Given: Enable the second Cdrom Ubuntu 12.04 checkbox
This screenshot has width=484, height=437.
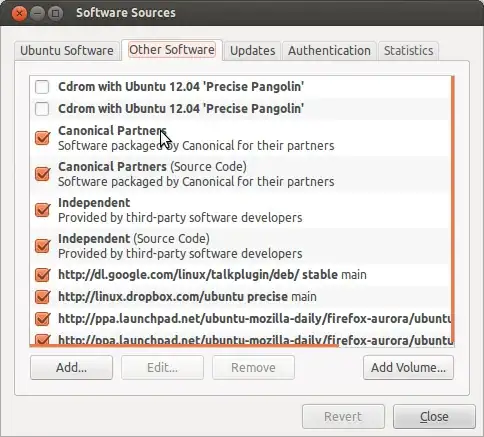Looking at the screenshot, I should [x=42, y=109].
